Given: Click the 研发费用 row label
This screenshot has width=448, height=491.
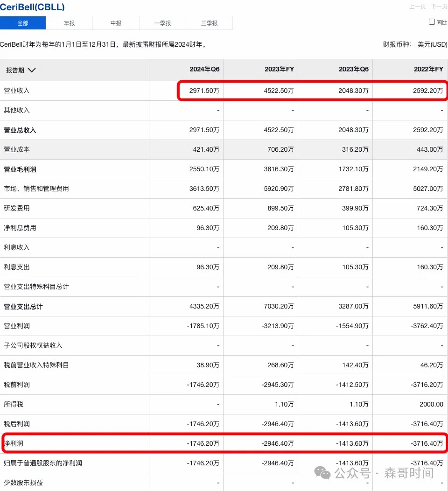Looking at the screenshot, I should (x=17, y=208).
